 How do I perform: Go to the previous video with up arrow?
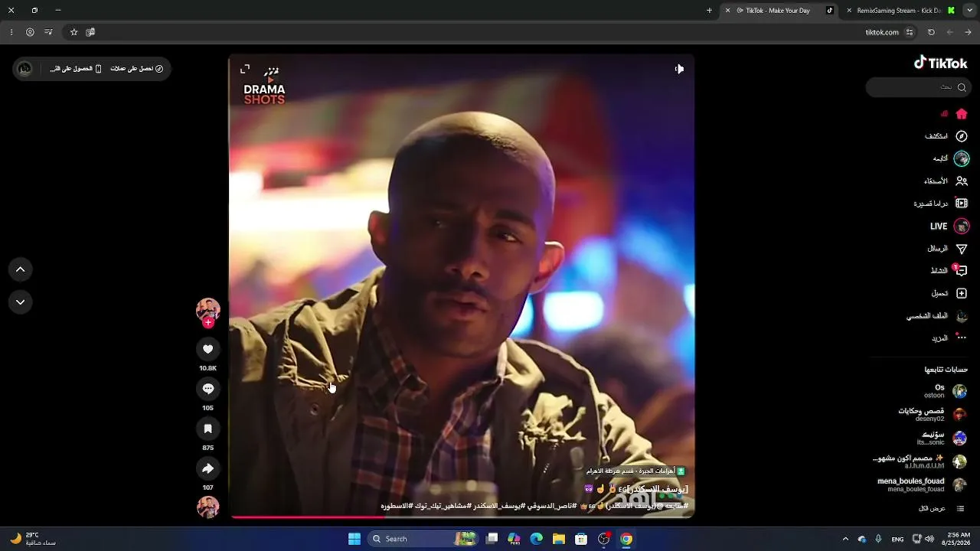[21, 269]
